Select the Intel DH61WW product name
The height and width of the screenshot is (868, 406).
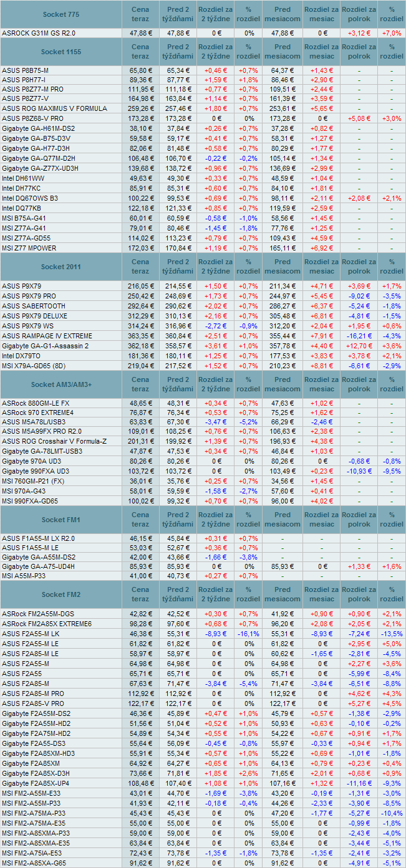tap(24, 178)
